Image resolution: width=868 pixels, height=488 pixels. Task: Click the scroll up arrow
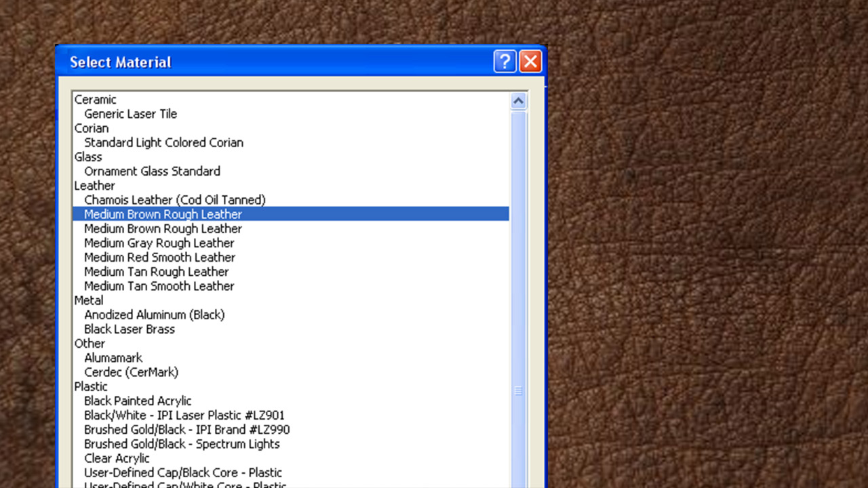tap(519, 102)
